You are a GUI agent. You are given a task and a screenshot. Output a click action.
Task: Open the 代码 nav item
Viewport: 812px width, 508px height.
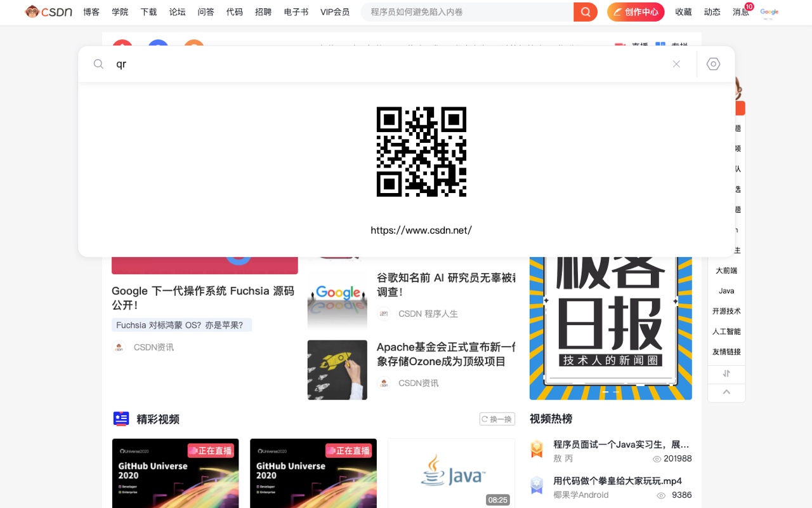[x=235, y=11]
